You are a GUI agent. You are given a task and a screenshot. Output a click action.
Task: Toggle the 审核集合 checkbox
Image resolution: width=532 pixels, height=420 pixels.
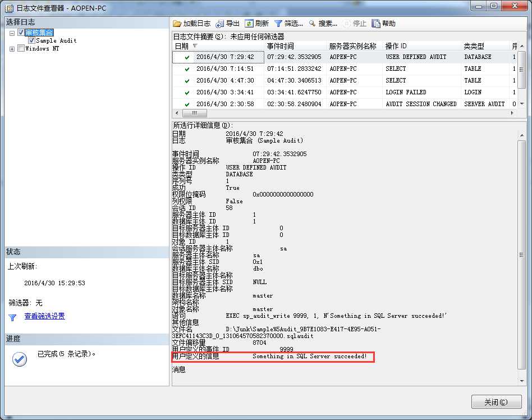tap(21, 32)
